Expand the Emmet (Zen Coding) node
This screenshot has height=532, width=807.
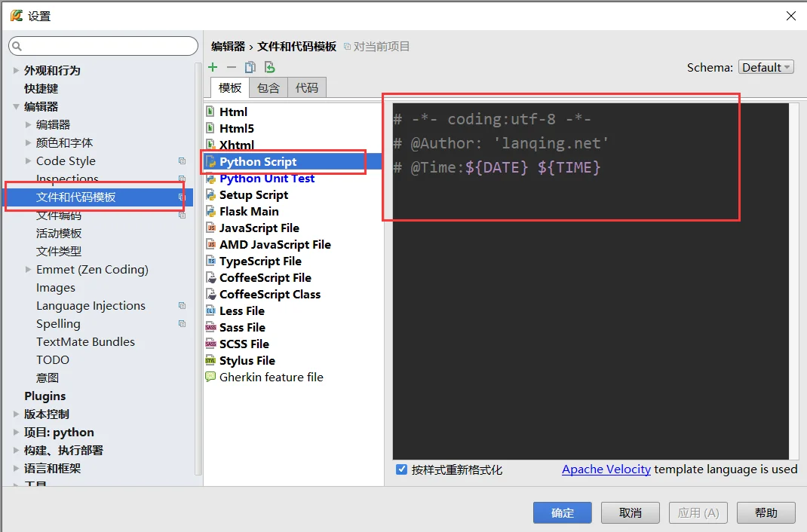coord(29,270)
